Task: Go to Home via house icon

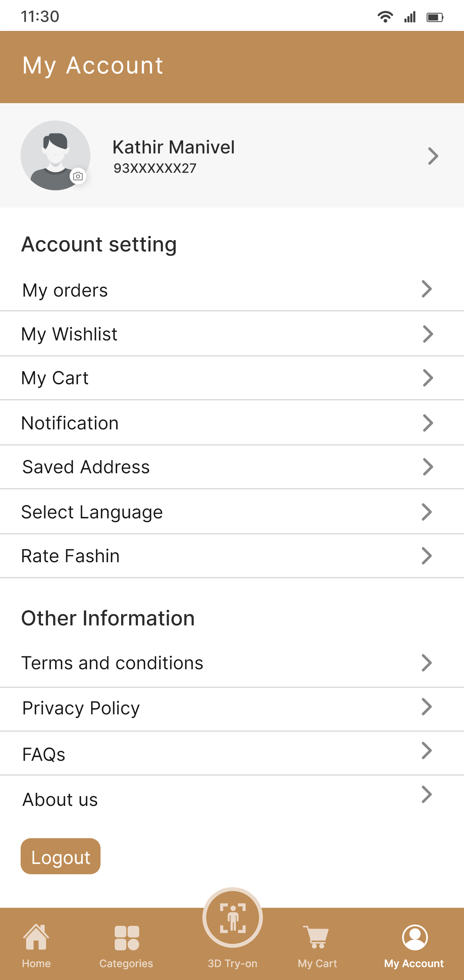Action: [36, 937]
